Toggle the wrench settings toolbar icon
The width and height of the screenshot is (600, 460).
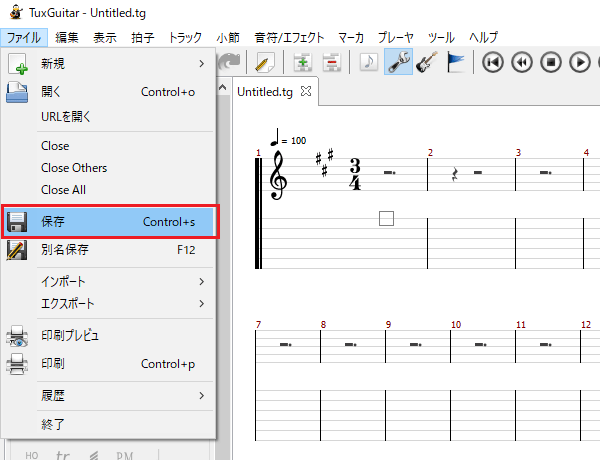tap(398, 62)
